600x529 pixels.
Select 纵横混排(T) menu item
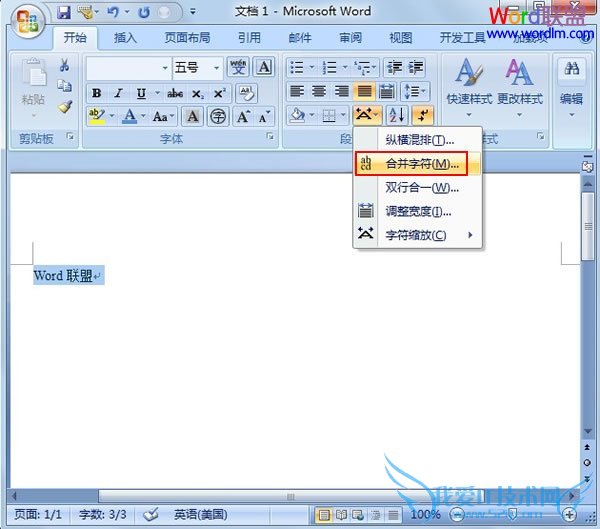(417, 140)
